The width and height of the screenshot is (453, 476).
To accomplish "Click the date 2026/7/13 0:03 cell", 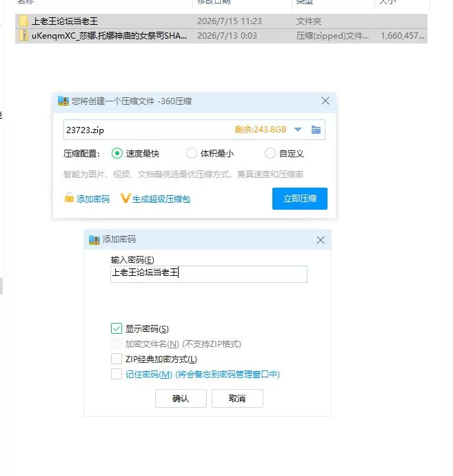I will click(x=227, y=35).
